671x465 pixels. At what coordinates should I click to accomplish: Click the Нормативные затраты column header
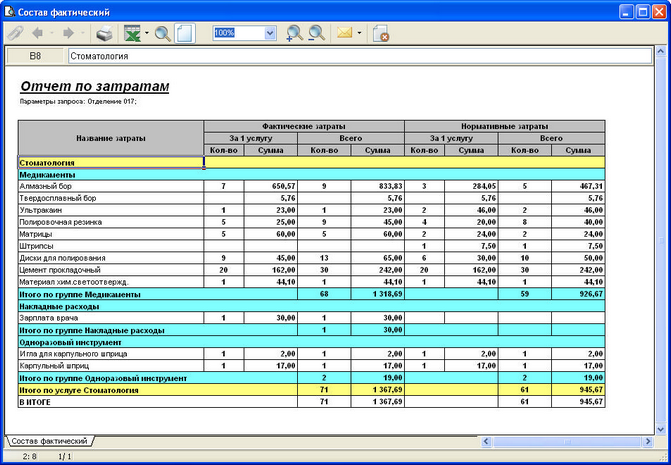click(x=505, y=126)
